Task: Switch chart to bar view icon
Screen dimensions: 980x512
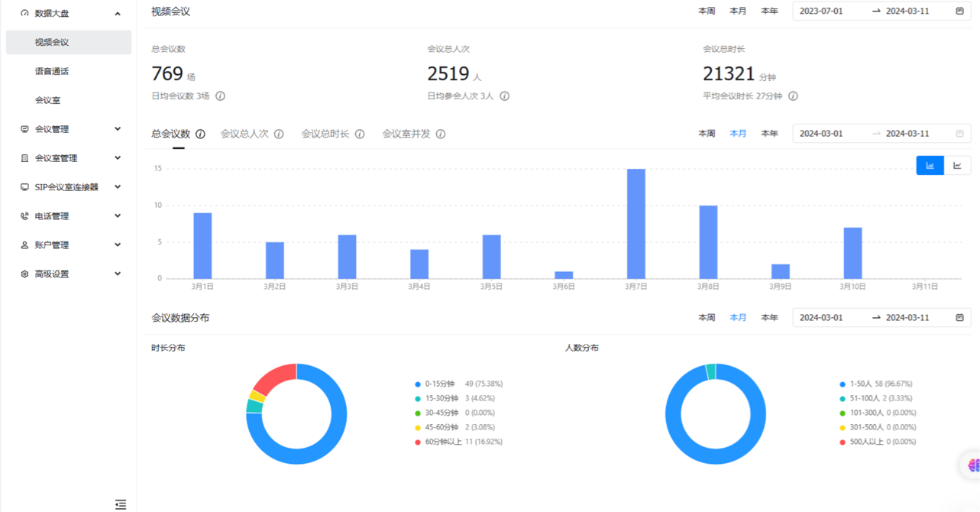Action: [930, 166]
